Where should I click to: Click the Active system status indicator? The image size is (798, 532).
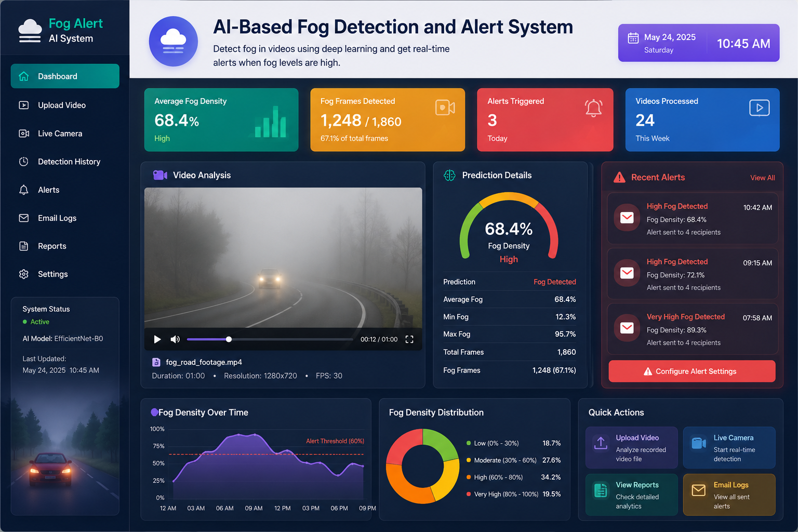tap(36, 322)
